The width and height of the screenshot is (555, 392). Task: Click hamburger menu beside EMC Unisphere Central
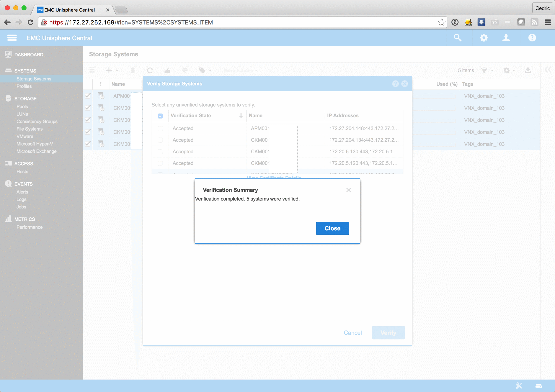[12, 38]
